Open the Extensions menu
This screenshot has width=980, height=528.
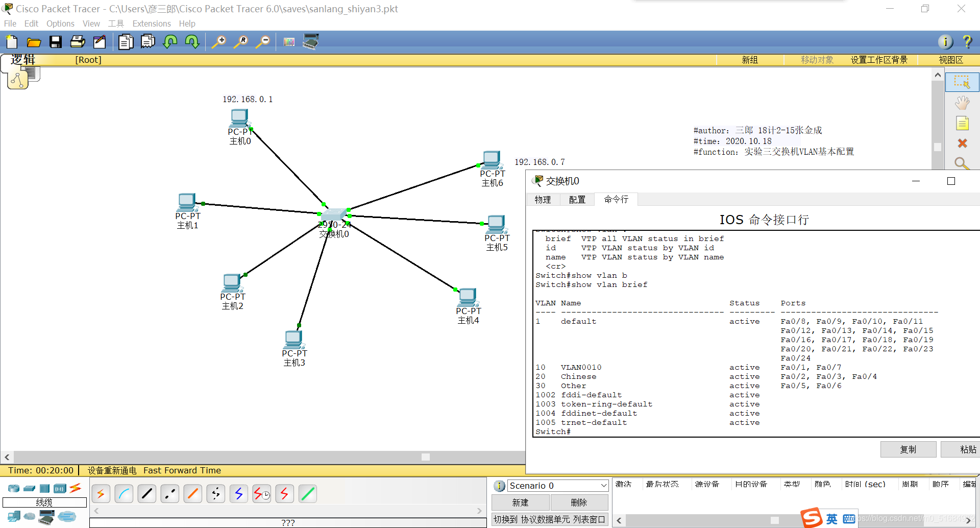(x=152, y=23)
